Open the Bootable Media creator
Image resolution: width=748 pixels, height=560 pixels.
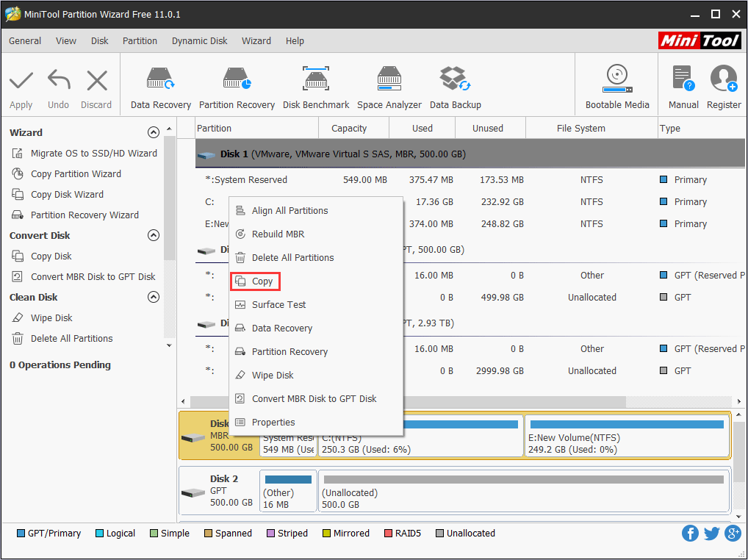(616, 84)
